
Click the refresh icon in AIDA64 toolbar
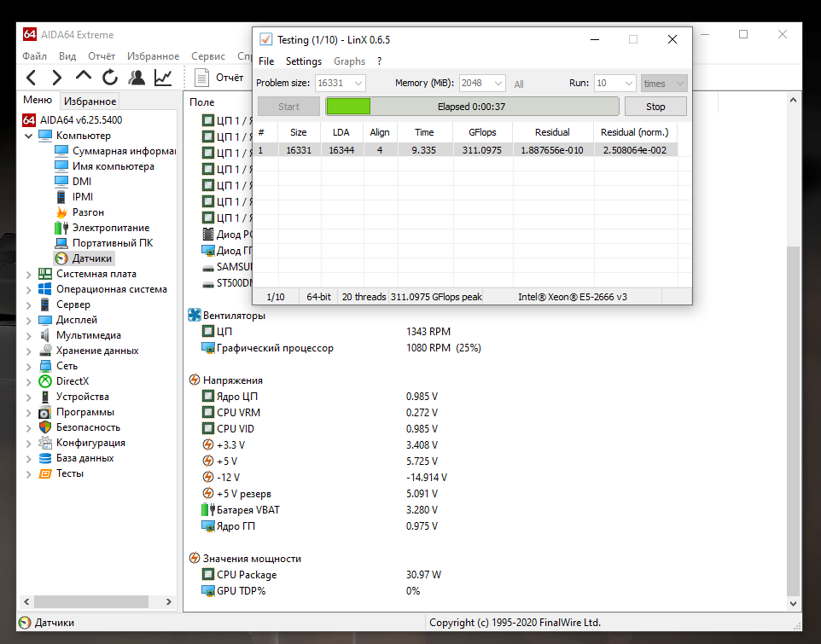[110, 78]
